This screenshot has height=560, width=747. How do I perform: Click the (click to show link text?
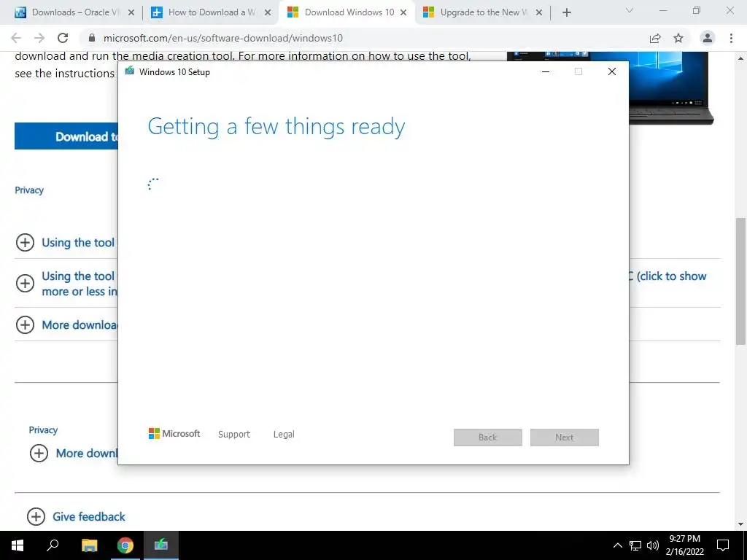(672, 276)
